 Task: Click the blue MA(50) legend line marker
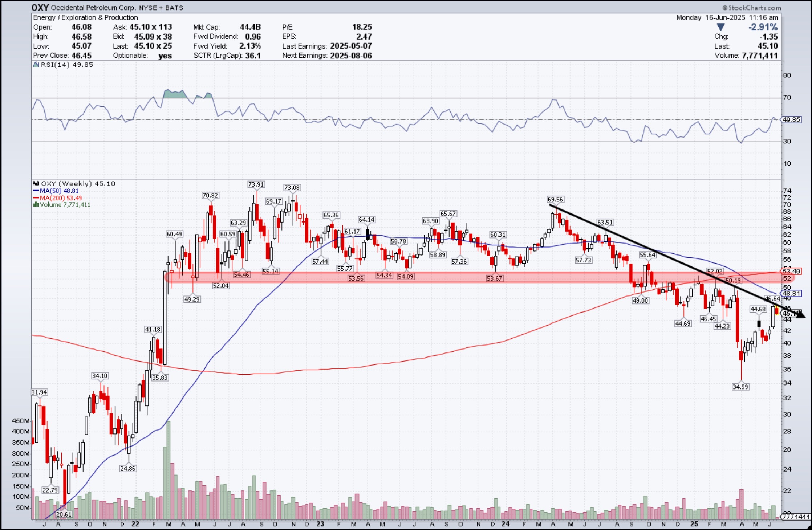coord(36,191)
